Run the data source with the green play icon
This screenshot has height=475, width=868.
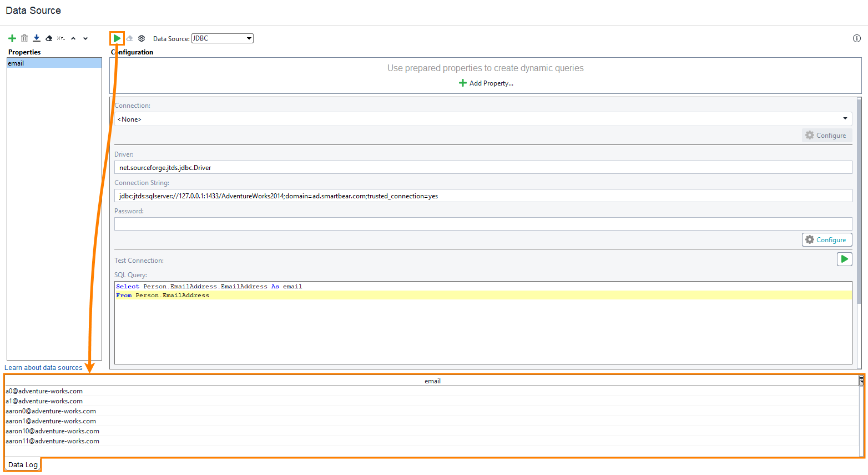(x=117, y=38)
